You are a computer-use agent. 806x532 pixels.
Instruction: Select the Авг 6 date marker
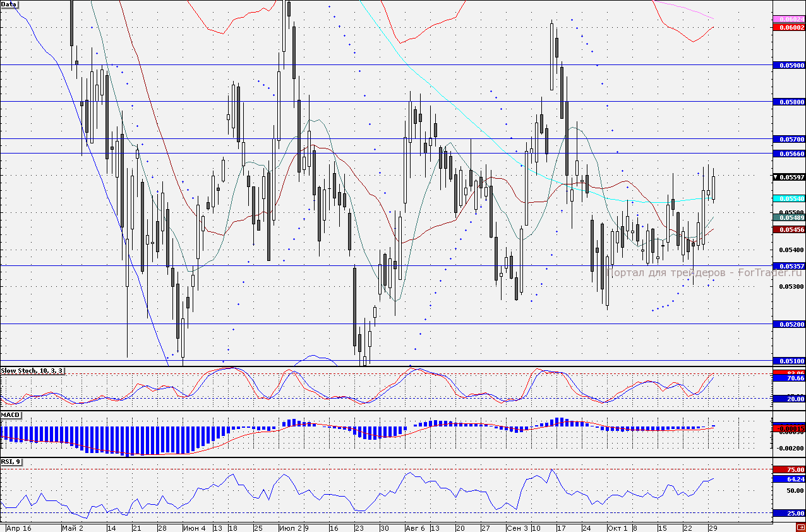(x=414, y=528)
